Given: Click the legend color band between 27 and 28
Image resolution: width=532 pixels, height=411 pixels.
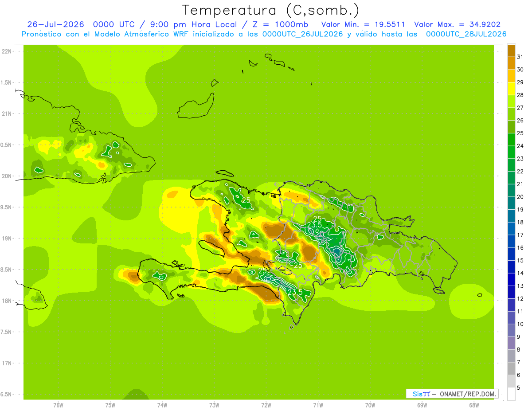Looking at the screenshot, I should (511, 101).
